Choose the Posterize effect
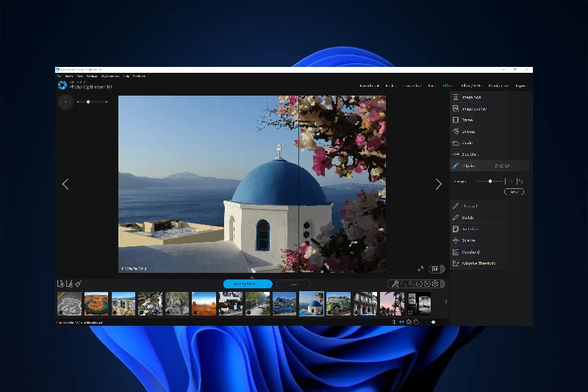Image resolution: width=588 pixels, height=392 pixels. pyautogui.click(x=489, y=229)
